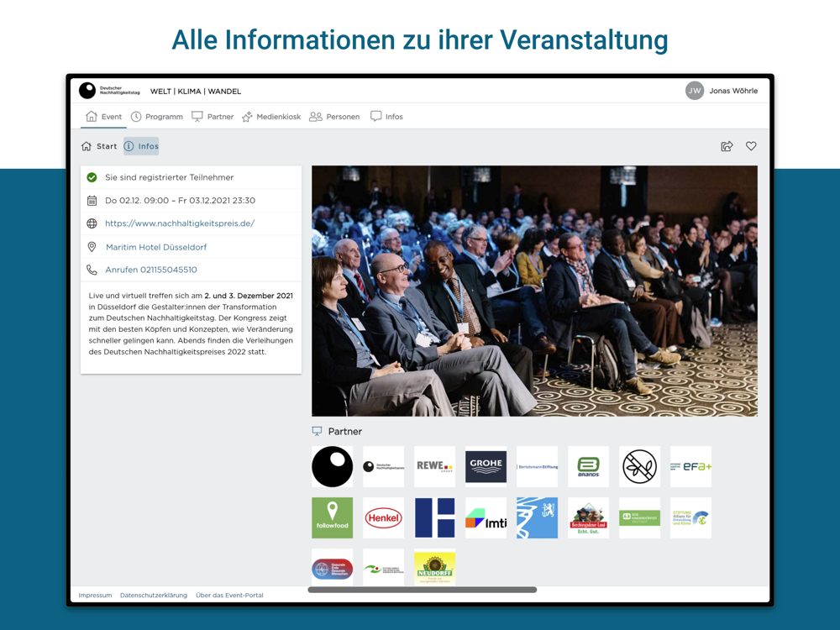The width and height of the screenshot is (840, 630).
Task: Open the nachhaltigkeitspreis.de website link
Action: [x=180, y=223]
